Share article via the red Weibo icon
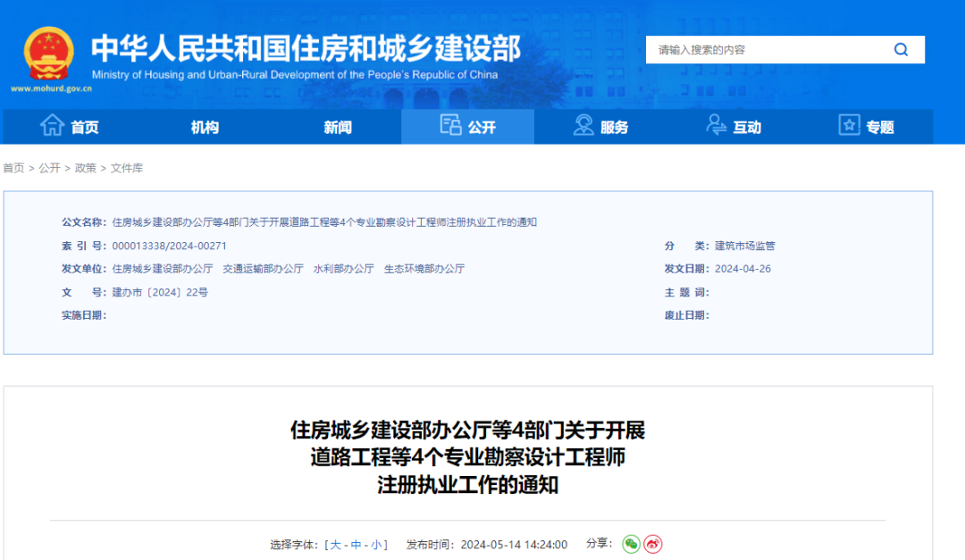This screenshot has width=965, height=560. click(x=652, y=543)
